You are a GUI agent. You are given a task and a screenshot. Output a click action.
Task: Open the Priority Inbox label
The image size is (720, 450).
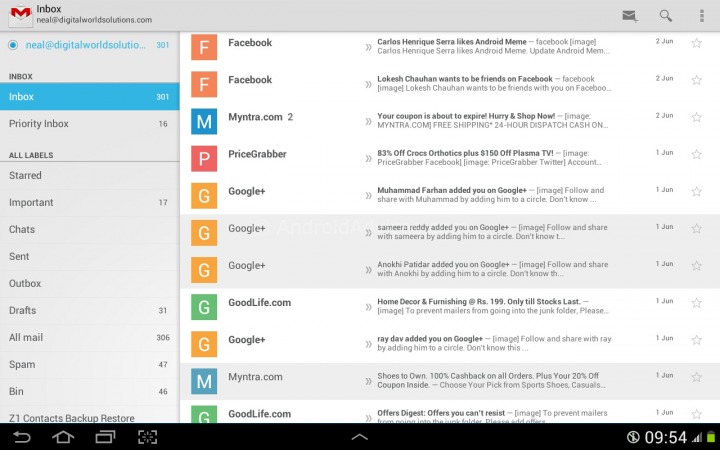coord(90,124)
